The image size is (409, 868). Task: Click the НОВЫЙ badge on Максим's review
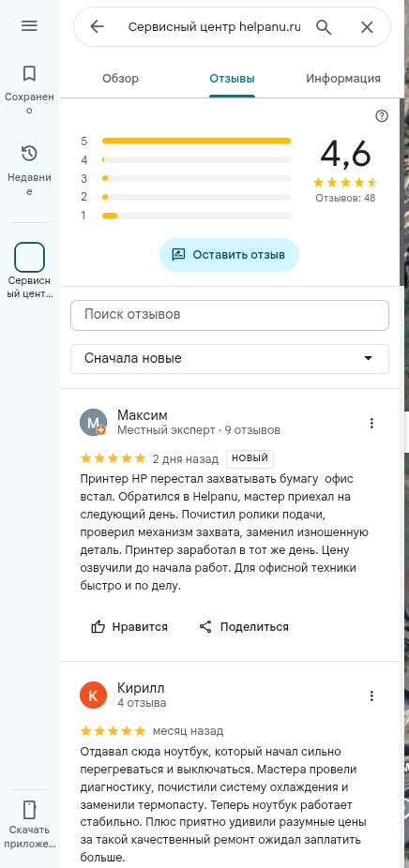point(250,458)
